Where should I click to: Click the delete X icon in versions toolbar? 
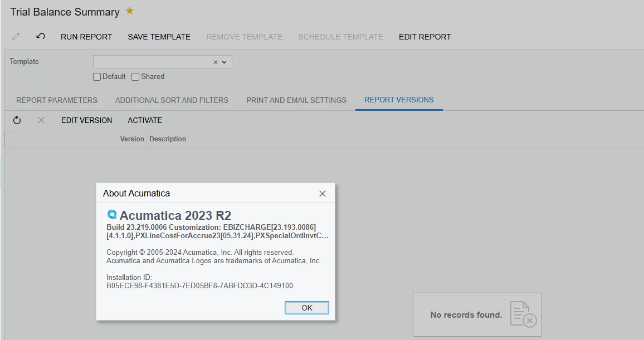pyautogui.click(x=41, y=120)
